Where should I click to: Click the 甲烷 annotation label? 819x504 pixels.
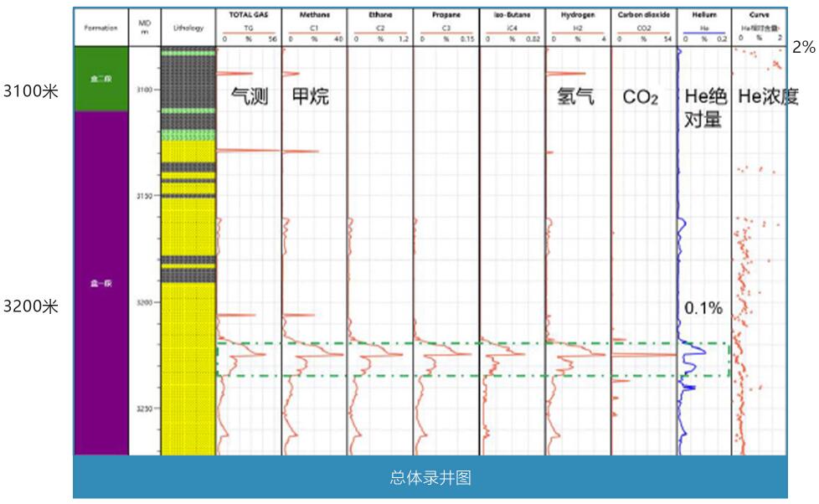[310, 97]
